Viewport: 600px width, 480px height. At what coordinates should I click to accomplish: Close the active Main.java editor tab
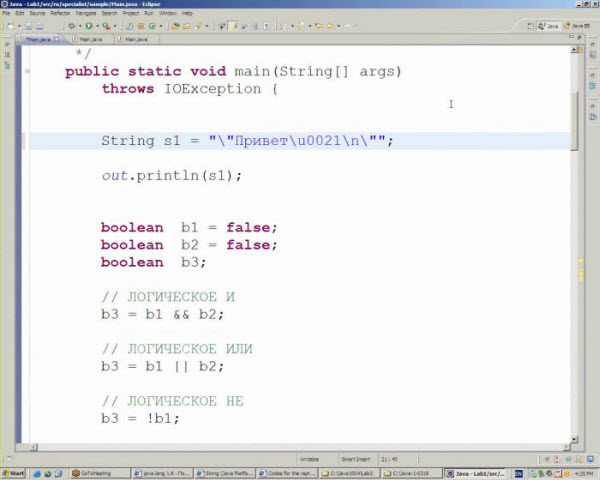(58, 39)
